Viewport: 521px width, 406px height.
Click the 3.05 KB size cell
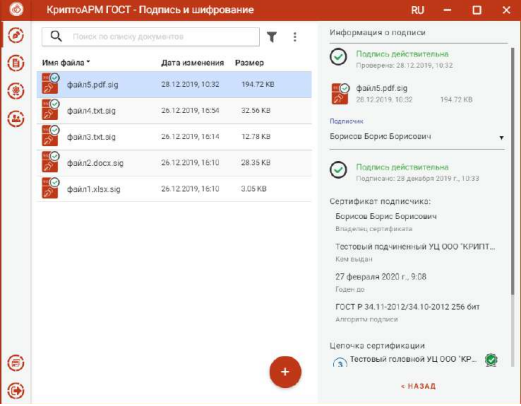(254, 189)
